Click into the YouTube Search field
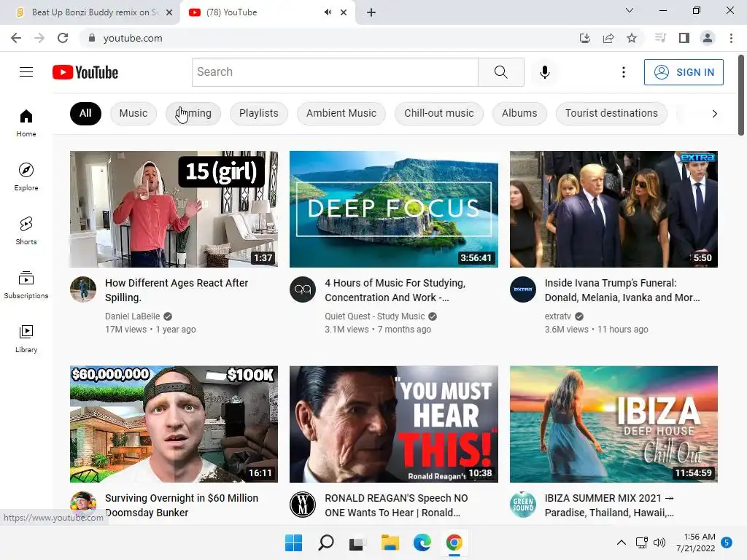 click(x=336, y=72)
